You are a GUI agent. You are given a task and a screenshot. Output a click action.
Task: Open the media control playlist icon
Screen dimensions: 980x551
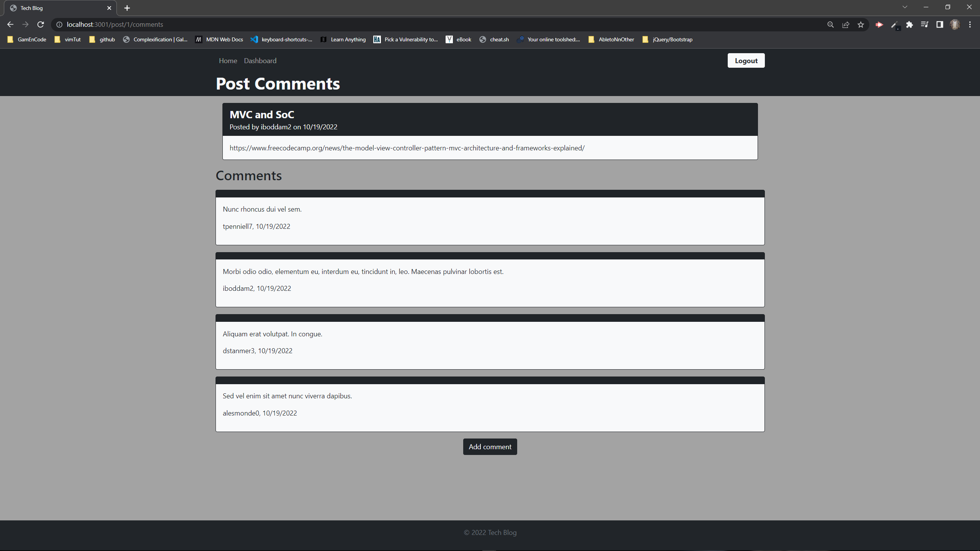tap(924, 24)
